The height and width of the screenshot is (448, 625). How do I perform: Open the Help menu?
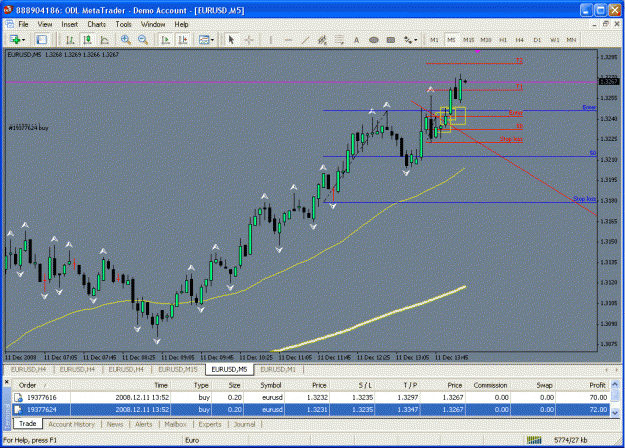click(181, 24)
